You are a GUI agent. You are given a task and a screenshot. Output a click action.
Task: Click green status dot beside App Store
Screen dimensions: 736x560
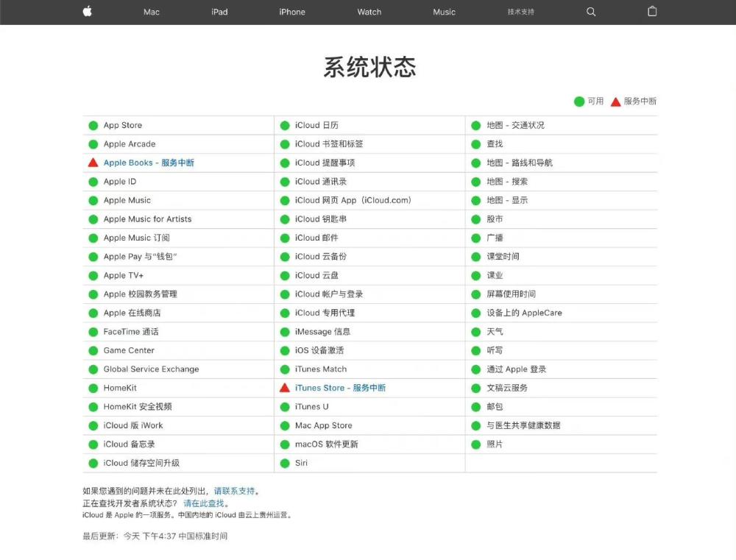93,125
